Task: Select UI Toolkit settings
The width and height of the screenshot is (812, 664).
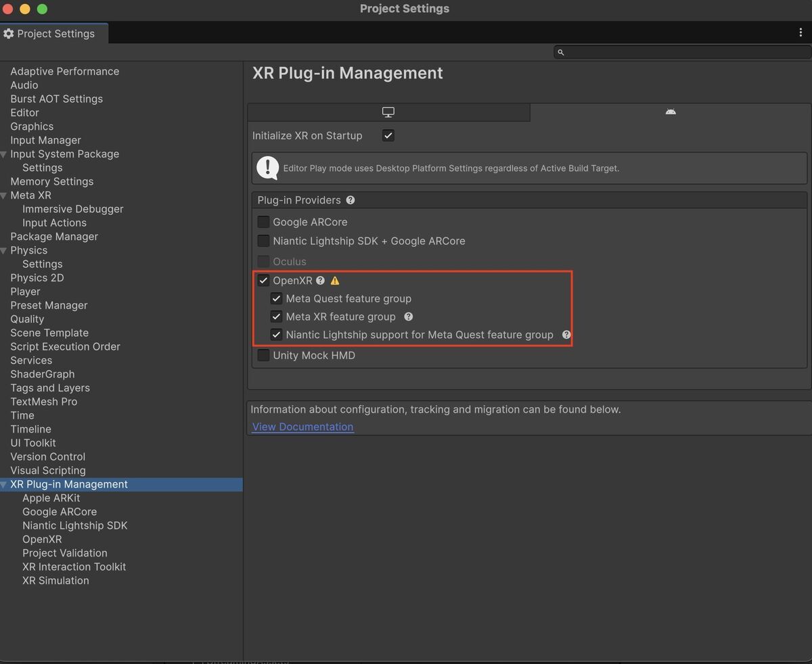Action: 33,443
